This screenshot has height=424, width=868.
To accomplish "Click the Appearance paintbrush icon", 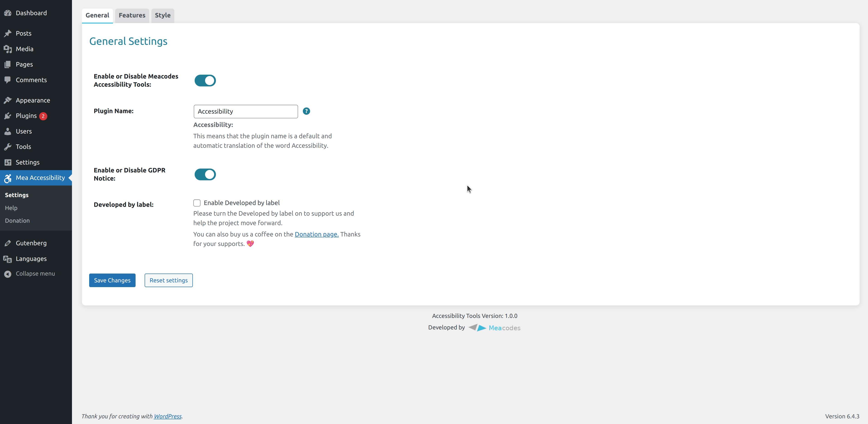I will point(8,100).
